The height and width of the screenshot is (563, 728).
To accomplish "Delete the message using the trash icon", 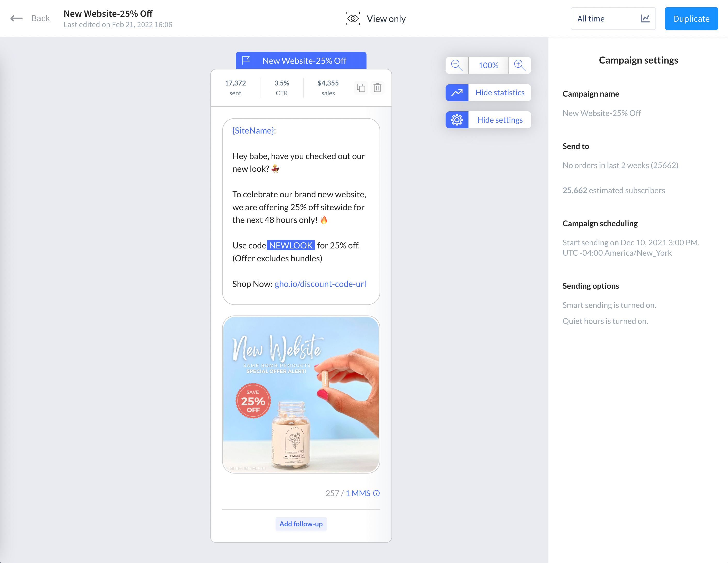I will (377, 88).
